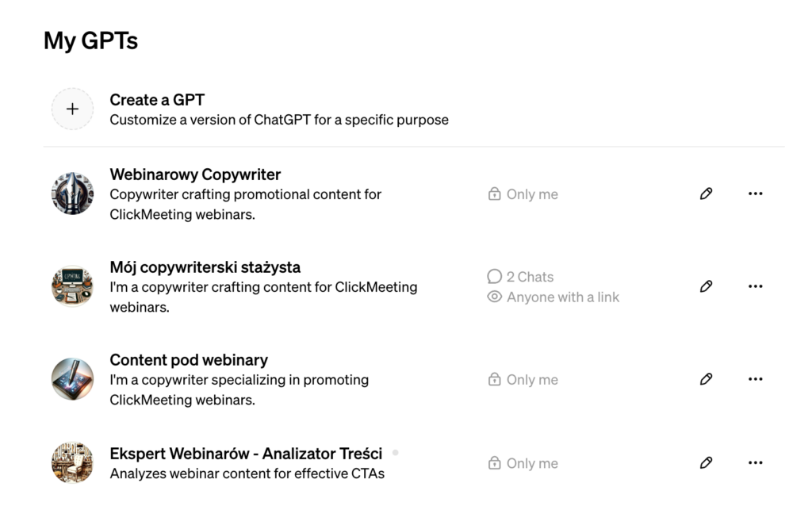Click the Ekspert Webinarów avatar image
The width and height of the screenshot is (812, 506).
(x=72, y=462)
